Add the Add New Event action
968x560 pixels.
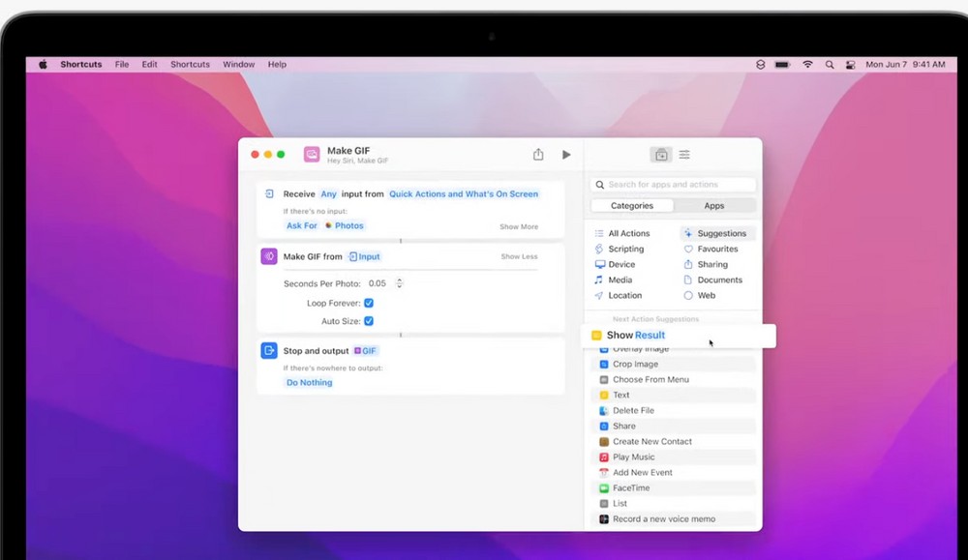click(x=673, y=472)
